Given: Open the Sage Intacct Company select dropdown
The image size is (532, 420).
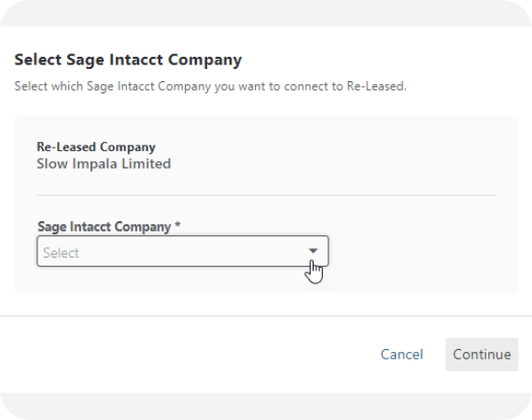Looking at the screenshot, I should tap(183, 251).
